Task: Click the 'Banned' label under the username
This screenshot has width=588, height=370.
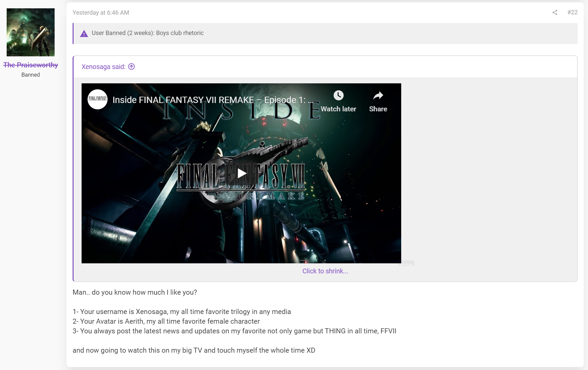Action: [x=31, y=75]
